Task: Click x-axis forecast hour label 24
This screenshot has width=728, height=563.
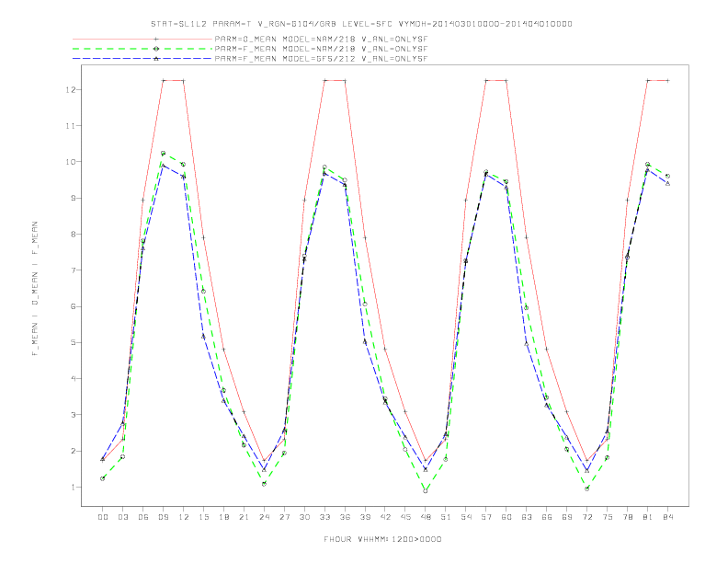Action: tap(264, 517)
